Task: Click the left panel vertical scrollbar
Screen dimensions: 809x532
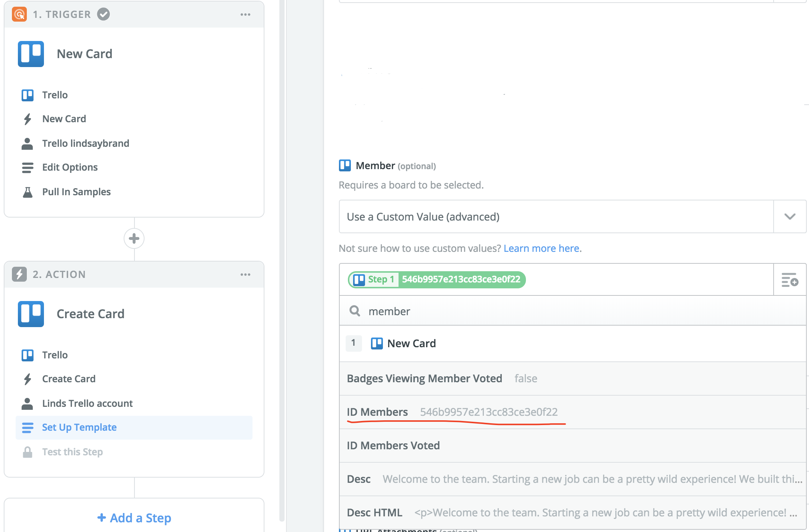Action: coord(282,261)
